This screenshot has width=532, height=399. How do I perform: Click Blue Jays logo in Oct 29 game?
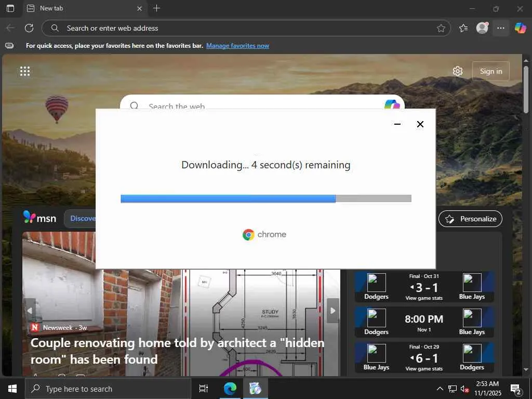(376, 353)
